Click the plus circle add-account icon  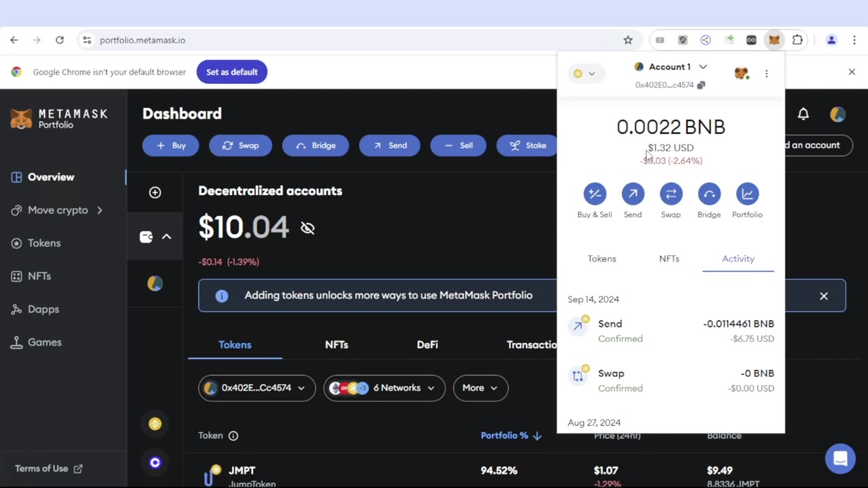point(155,192)
